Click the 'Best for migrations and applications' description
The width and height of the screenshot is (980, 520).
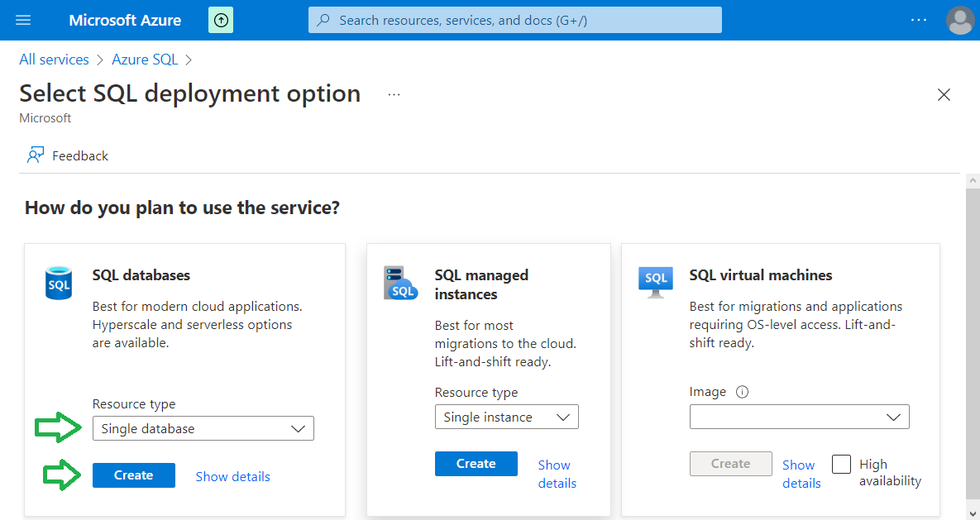796,324
